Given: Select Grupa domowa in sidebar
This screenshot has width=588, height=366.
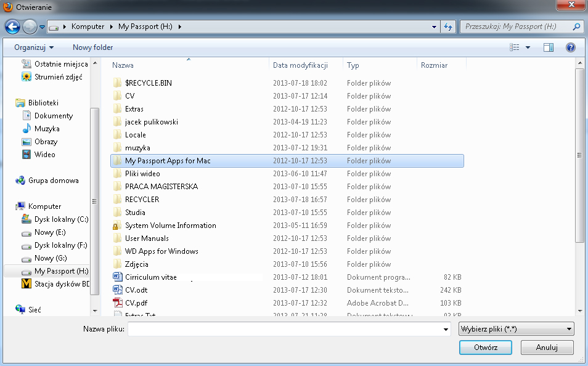Looking at the screenshot, I should 47,181.
